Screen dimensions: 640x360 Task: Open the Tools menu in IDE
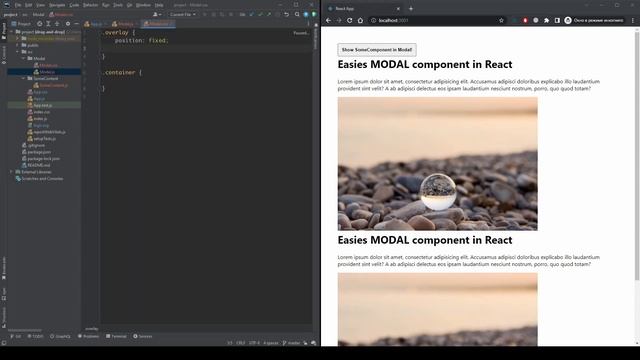click(118, 5)
